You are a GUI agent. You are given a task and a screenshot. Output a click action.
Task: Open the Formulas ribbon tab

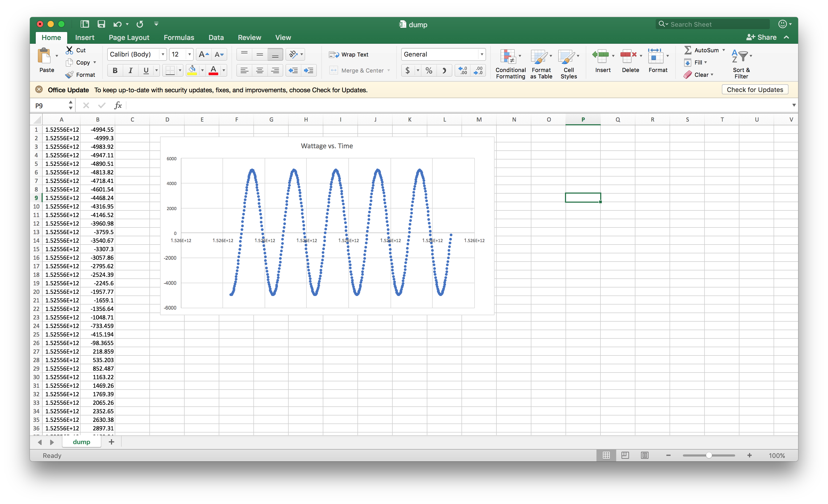tap(179, 37)
